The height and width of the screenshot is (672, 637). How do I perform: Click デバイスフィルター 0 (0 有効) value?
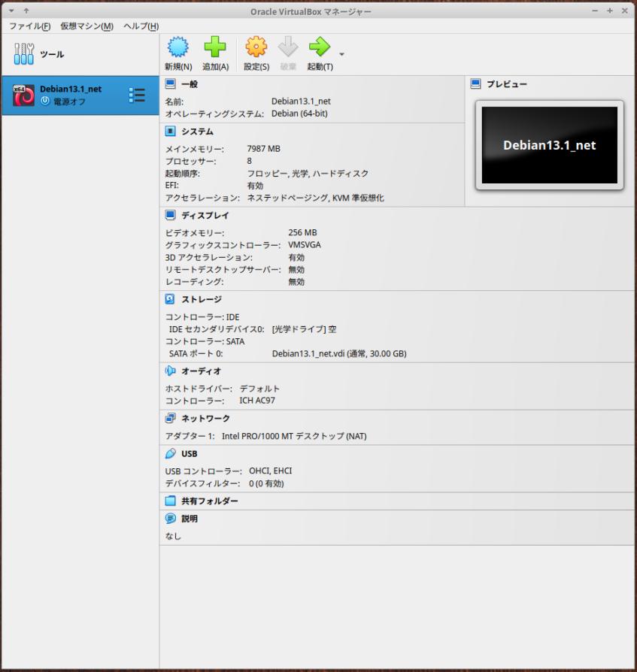tap(266, 483)
